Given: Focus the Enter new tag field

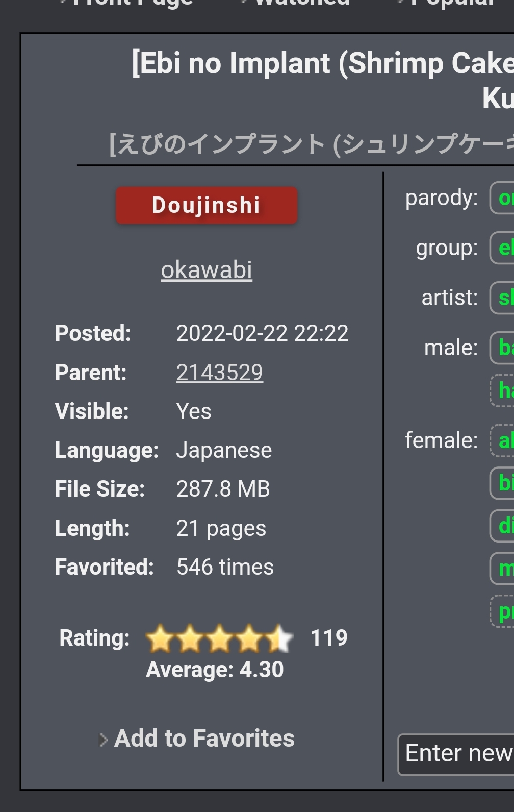Looking at the screenshot, I should [x=457, y=754].
